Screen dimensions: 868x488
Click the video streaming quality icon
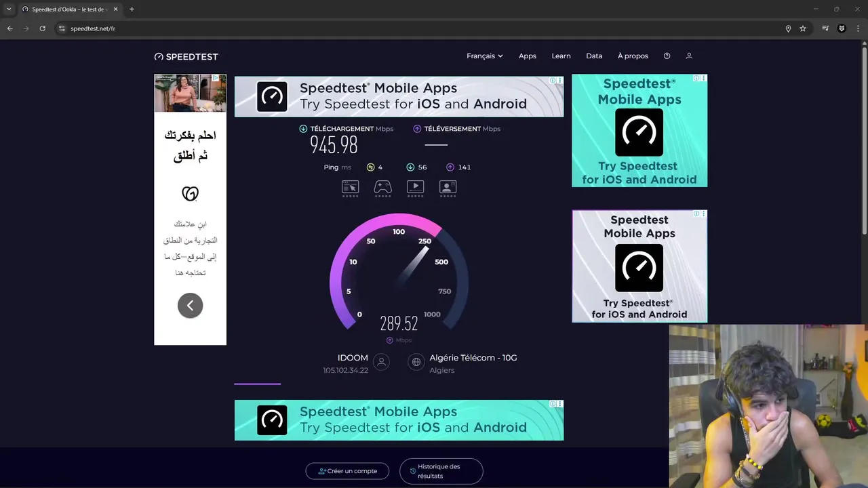pos(415,188)
